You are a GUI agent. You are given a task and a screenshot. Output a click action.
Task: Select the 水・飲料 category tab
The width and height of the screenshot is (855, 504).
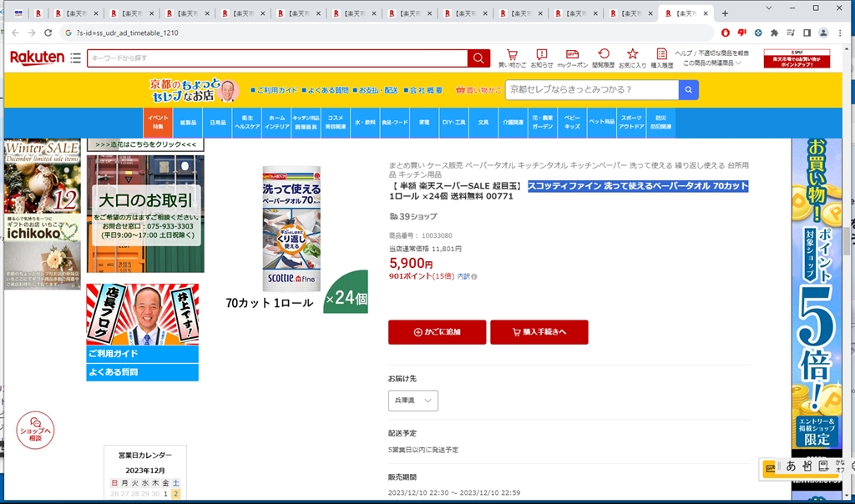pos(365,122)
